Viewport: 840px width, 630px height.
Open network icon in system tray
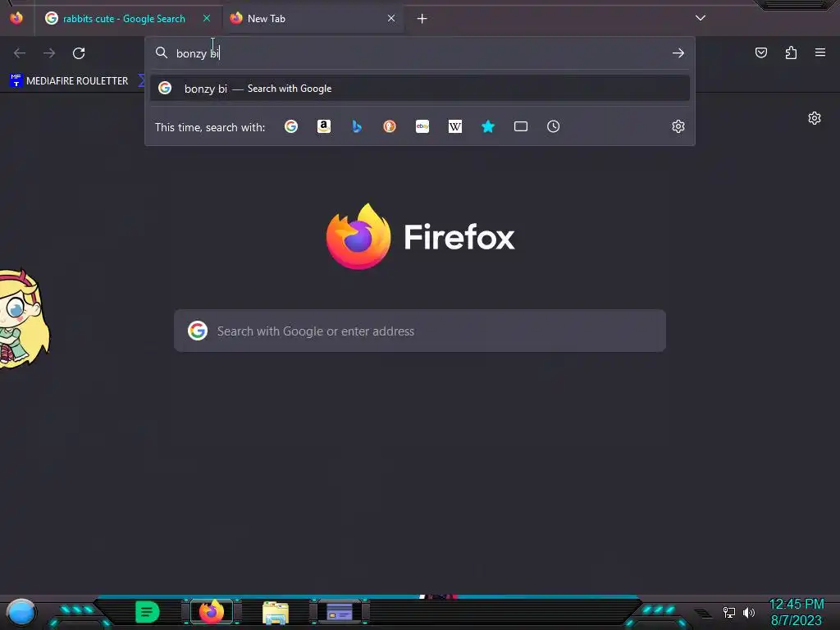(729, 612)
